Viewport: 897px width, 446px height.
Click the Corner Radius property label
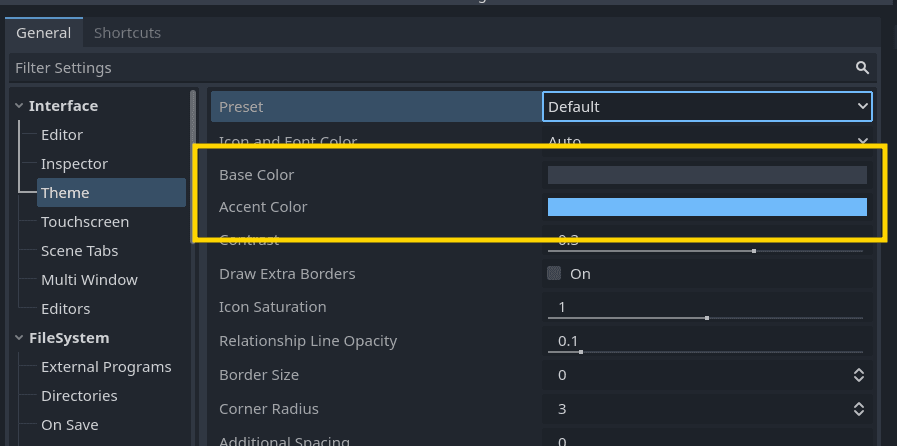coord(269,409)
